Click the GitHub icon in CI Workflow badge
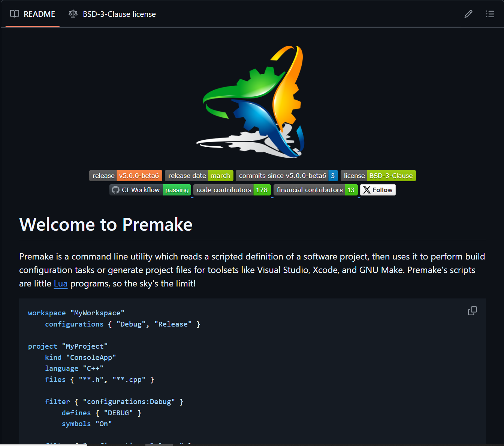 (x=116, y=190)
